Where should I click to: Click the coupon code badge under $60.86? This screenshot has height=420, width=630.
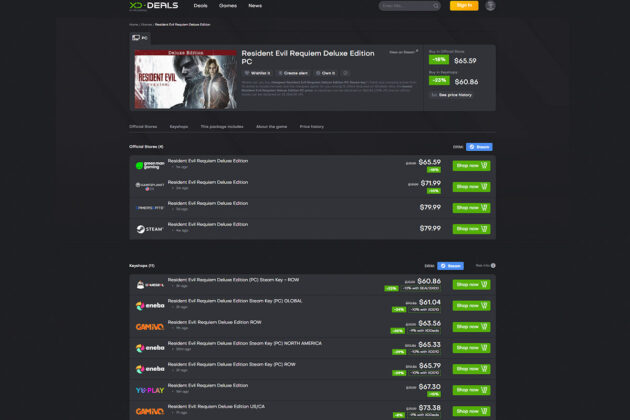pyautogui.click(x=421, y=288)
